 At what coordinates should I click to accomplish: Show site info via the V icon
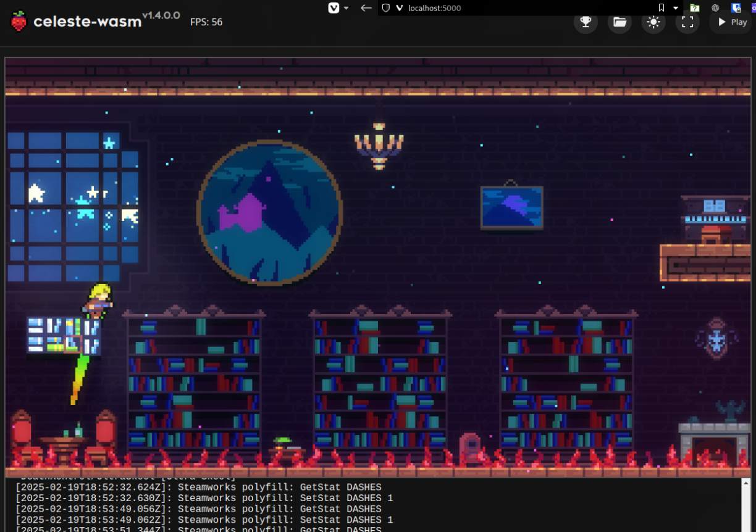point(399,8)
